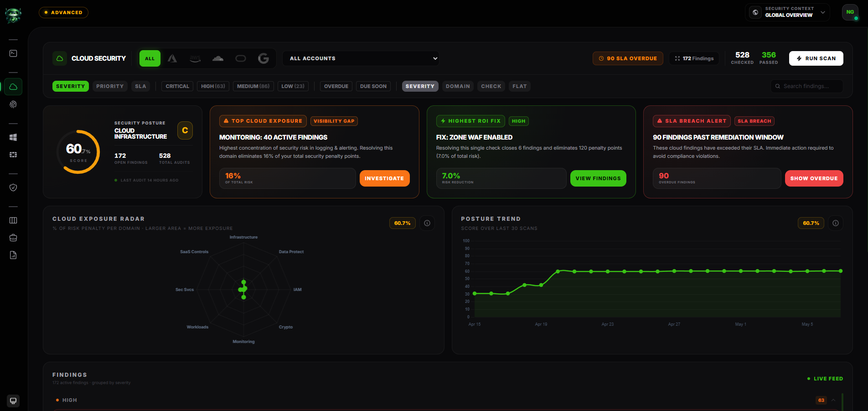The height and width of the screenshot is (411, 868).
Task: Click the 356 PASSED counter
Action: [x=769, y=58]
